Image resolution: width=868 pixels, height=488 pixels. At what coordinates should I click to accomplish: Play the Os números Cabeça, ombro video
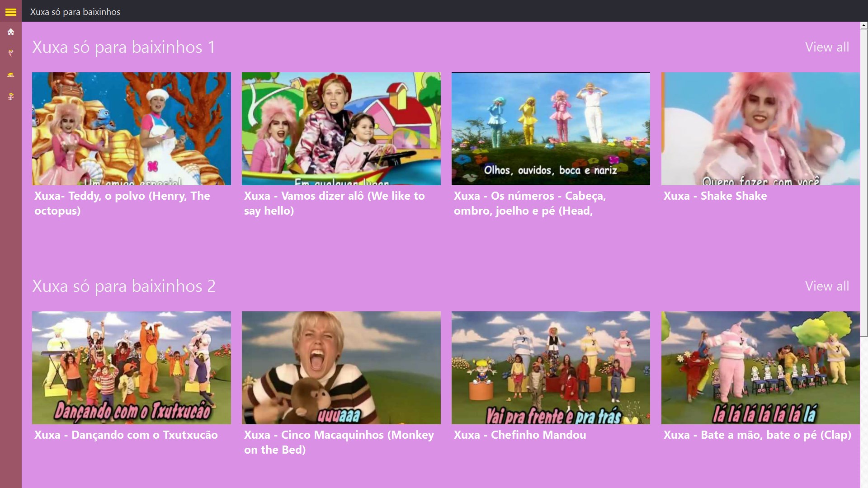point(551,129)
